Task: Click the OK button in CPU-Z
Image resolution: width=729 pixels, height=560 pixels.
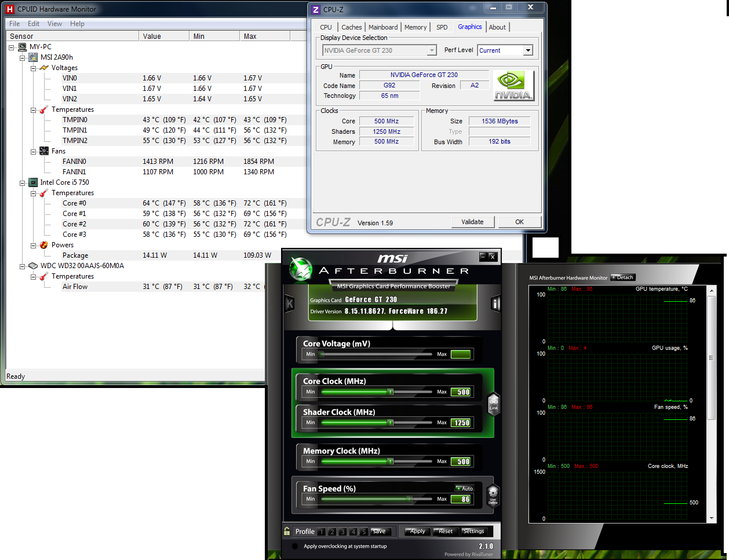Action: pyautogui.click(x=519, y=222)
